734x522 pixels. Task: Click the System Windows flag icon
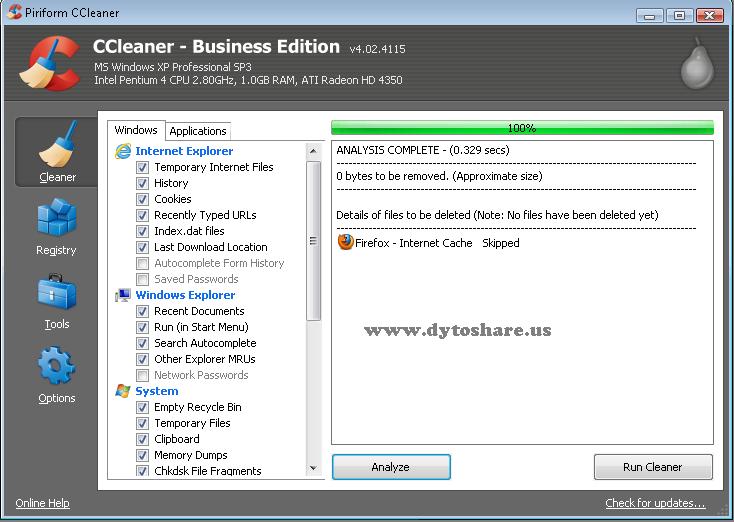(123, 391)
